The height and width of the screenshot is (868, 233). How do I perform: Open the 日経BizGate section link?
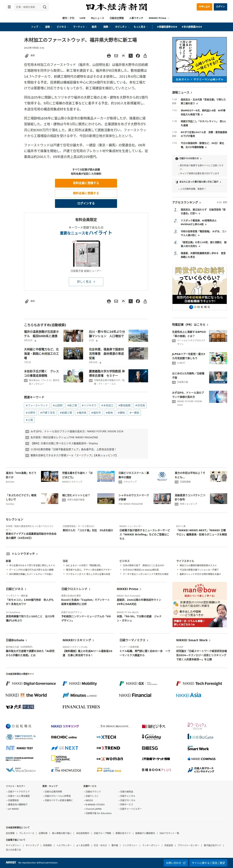click(17, 640)
